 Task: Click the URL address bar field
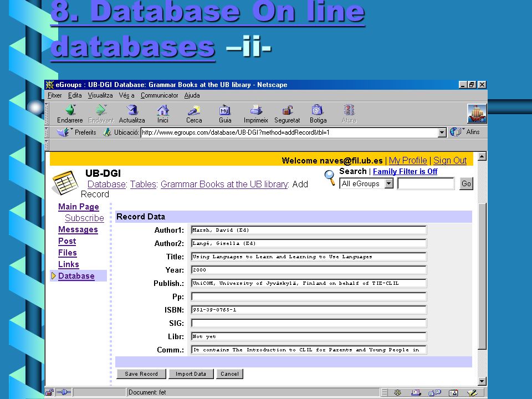[289, 132]
